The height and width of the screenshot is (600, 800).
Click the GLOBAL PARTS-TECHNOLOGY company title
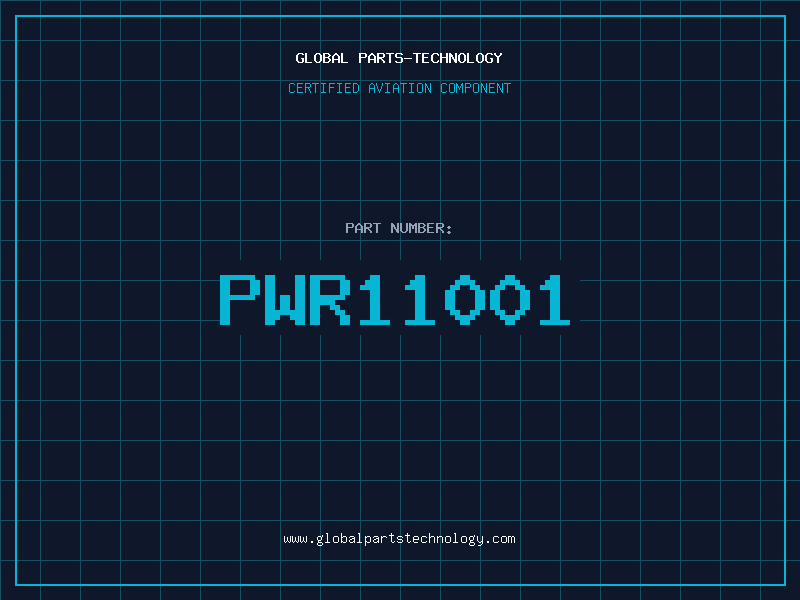pos(399,58)
